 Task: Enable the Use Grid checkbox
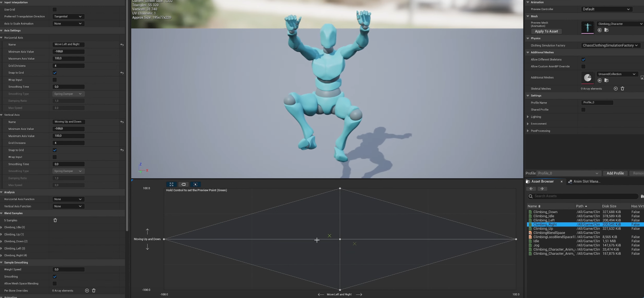[55, 10]
